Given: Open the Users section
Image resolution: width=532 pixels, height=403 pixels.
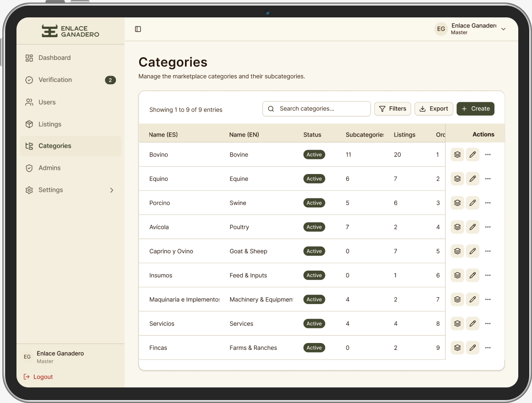Looking at the screenshot, I should [x=70, y=102].
